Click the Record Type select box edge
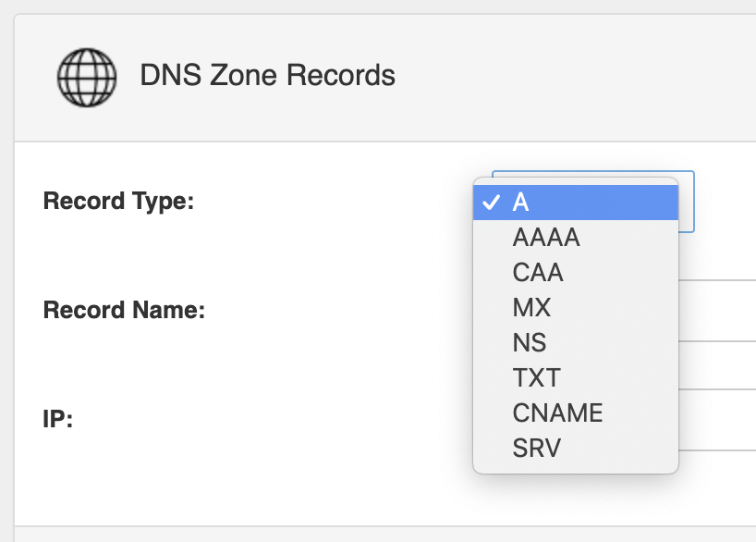The width and height of the screenshot is (756, 542). (x=687, y=202)
